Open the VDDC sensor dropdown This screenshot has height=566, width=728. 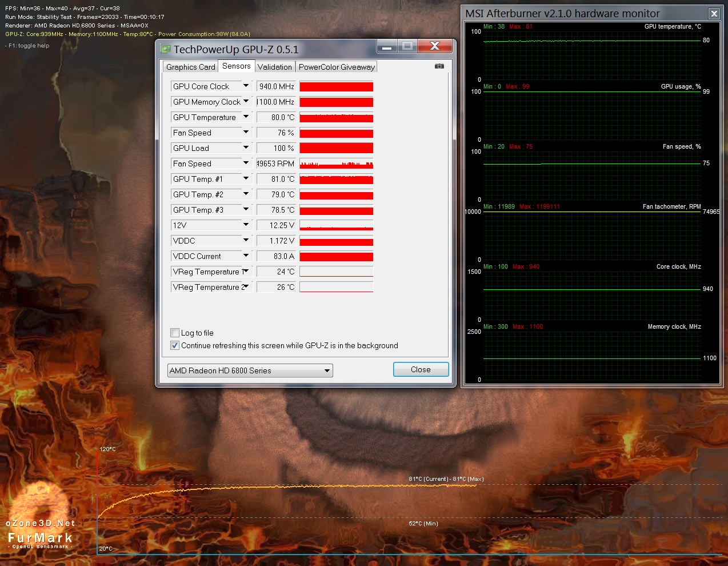[x=246, y=240]
